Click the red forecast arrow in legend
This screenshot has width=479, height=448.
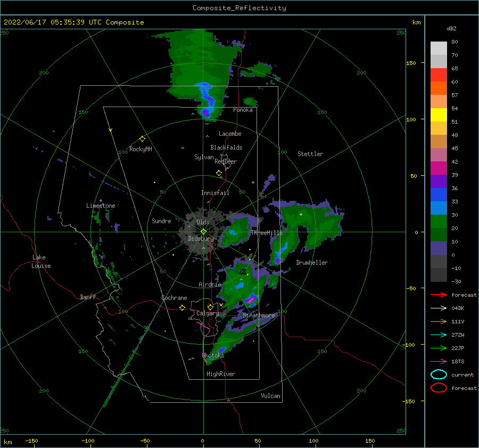pos(439,295)
